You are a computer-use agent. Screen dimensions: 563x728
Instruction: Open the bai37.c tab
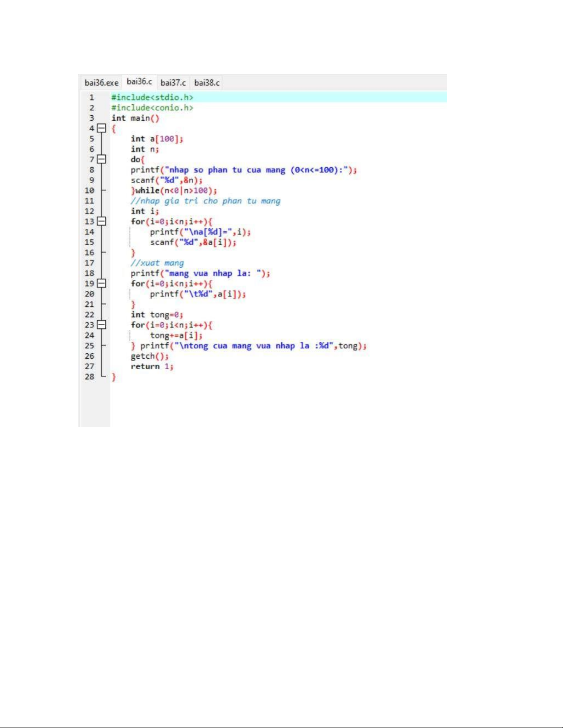pyautogui.click(x=173, y=83)
